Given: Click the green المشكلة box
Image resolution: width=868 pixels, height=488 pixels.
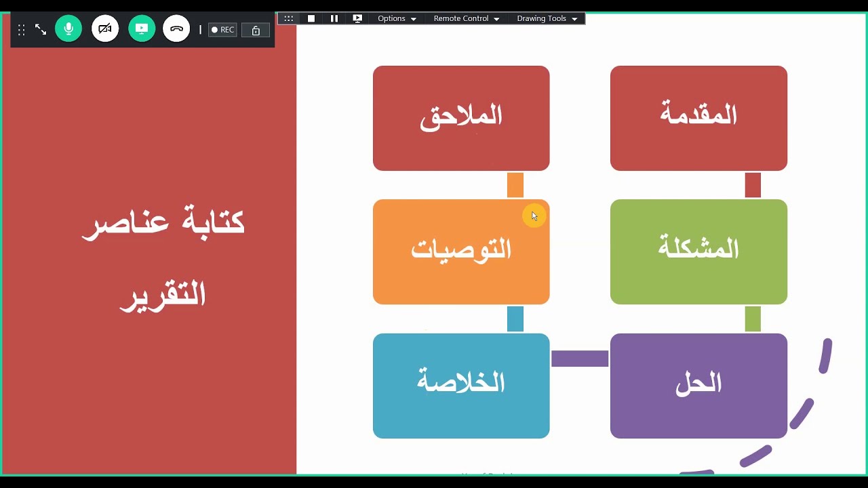Looking at the screenshot, I should [x=698, y=251].
